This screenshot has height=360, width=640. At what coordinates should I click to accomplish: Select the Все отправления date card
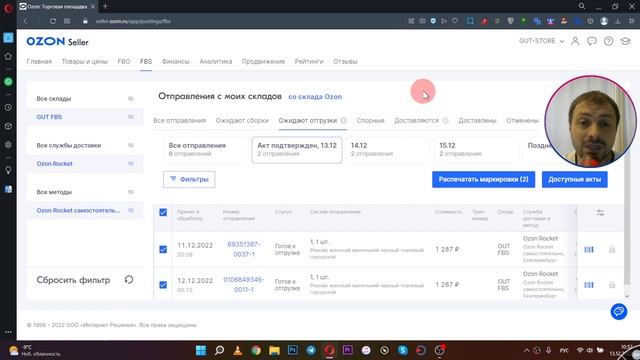(x=206, y=150)
